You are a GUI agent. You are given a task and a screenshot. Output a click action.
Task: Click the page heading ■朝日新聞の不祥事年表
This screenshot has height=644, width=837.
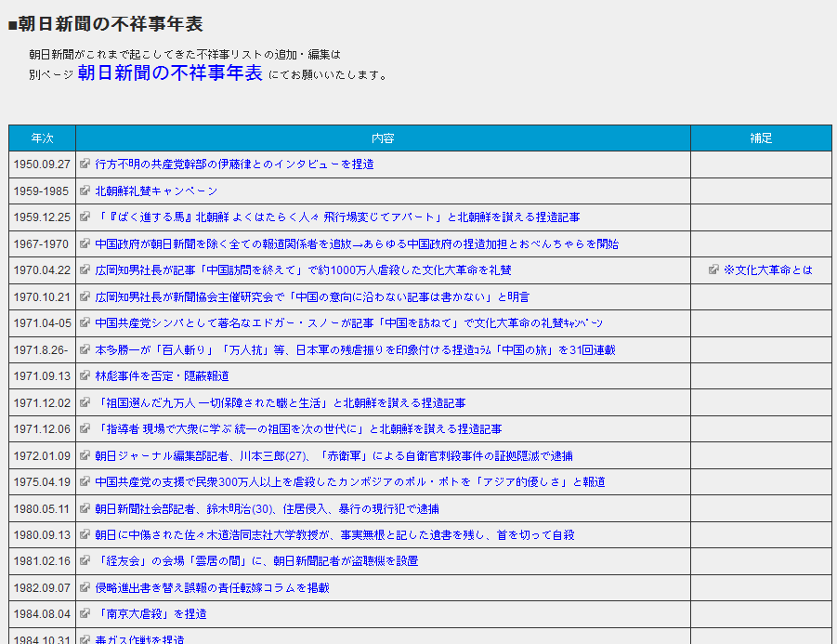[106, 24]
